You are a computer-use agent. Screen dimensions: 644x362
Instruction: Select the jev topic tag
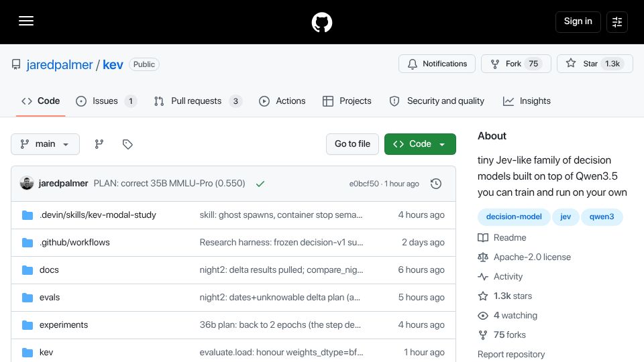coord(566,217)
